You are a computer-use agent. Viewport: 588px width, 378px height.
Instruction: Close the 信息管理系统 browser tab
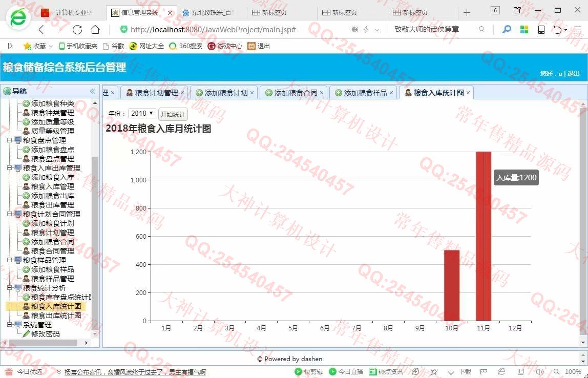pos(170,13)
